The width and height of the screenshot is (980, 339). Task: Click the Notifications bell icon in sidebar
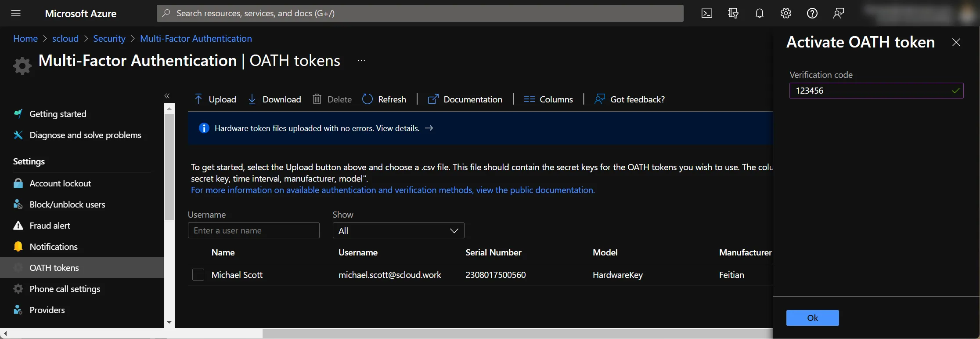(18, 247)
